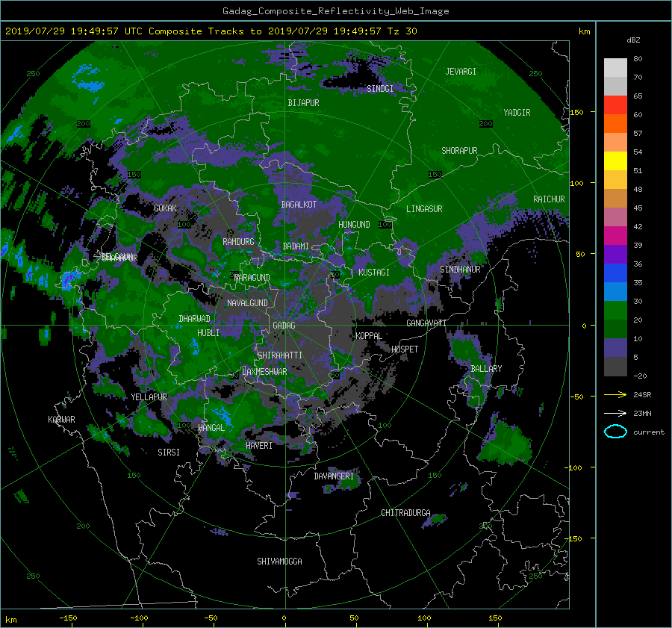Viewport: 672px width, 628px height.
Task: Click the BIJAPUR city label
Action: 303,103
